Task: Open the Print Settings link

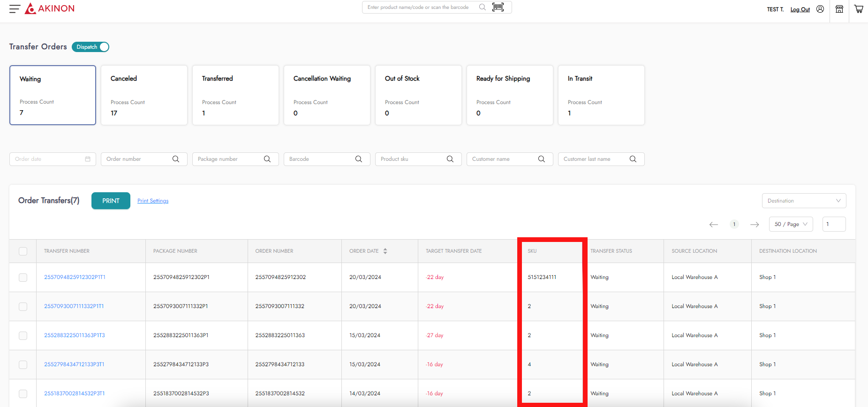Action: coord(153,201)
